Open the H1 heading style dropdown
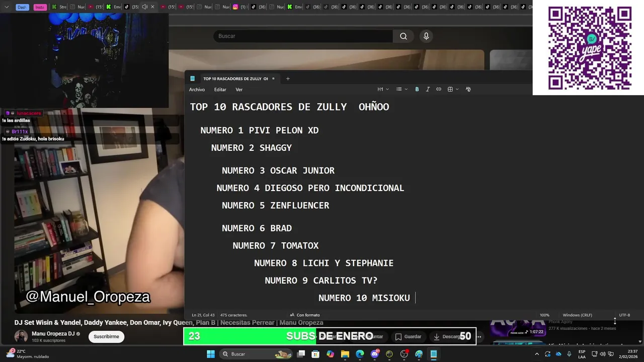The image size is (644, 362). [x=383, y=89]
